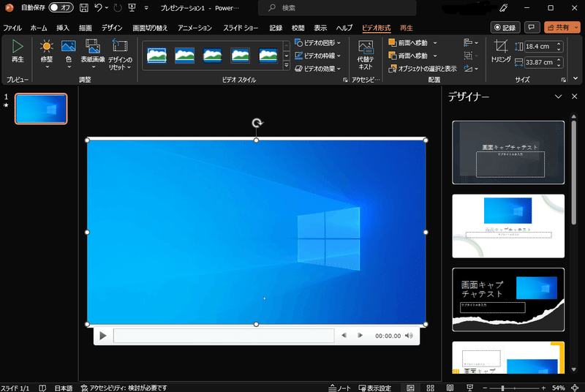Screen dimensions: 585x392
Task: Open the Designer pane options menu
Action: click(x=558, y=97)
